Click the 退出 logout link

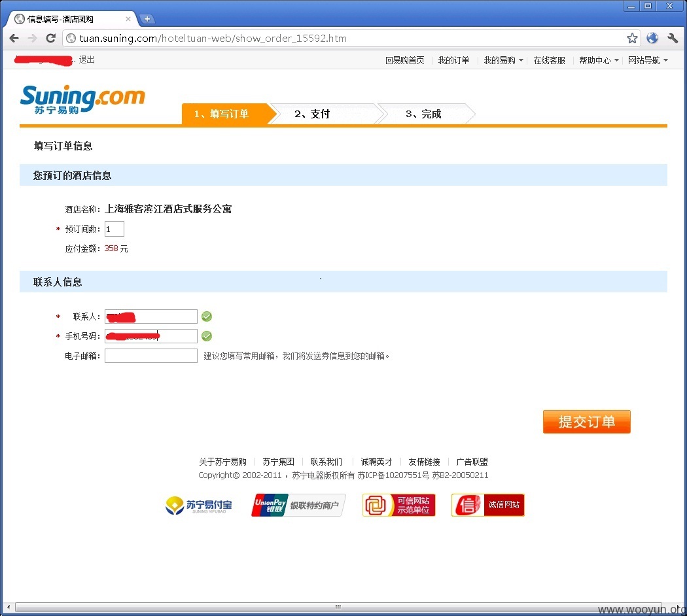(87, 60)
